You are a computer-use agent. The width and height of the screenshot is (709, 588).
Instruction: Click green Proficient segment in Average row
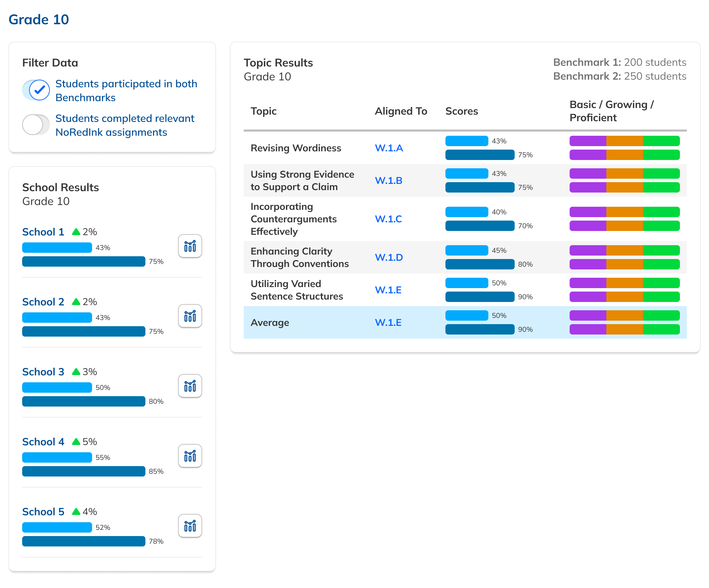pyautogui.click(x=661, y=315)
